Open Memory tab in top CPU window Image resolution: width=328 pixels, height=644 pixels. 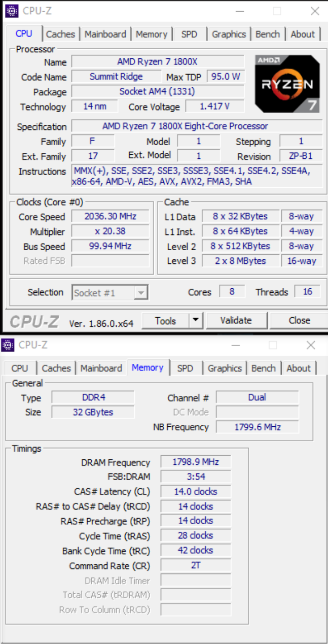pos(152,34)
